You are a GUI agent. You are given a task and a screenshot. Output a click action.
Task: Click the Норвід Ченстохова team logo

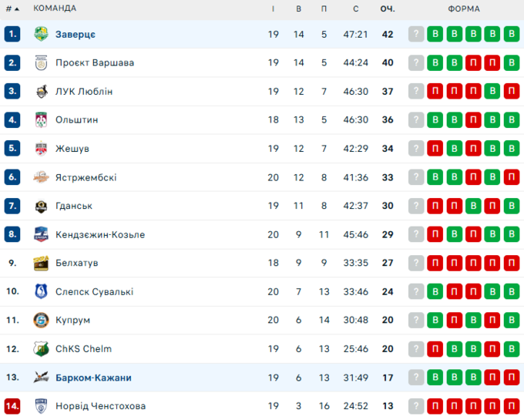(41, 405)
